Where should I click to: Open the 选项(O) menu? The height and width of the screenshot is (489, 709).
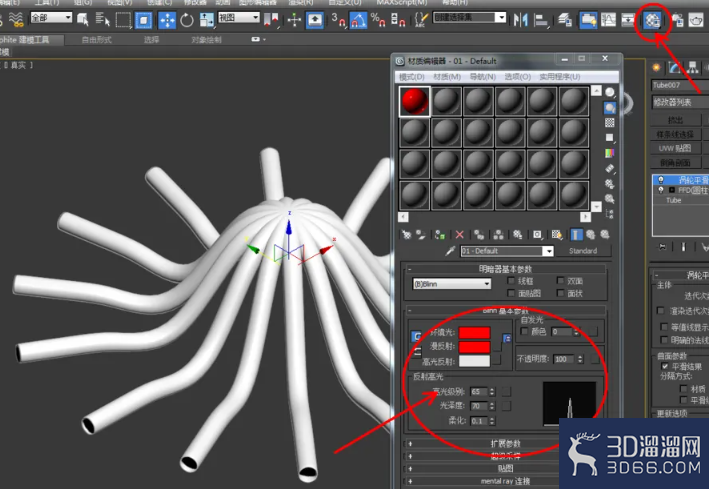click(x=518, y=77)
